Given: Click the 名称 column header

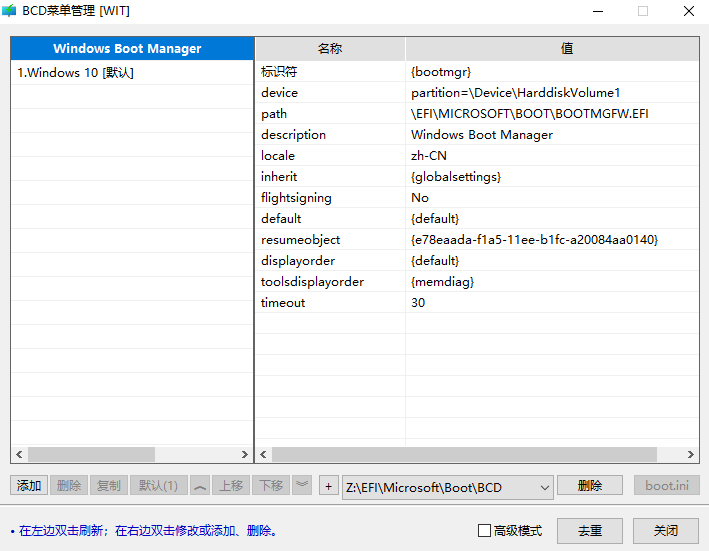Looking at the screenshot, I should (x=330, y=49).
